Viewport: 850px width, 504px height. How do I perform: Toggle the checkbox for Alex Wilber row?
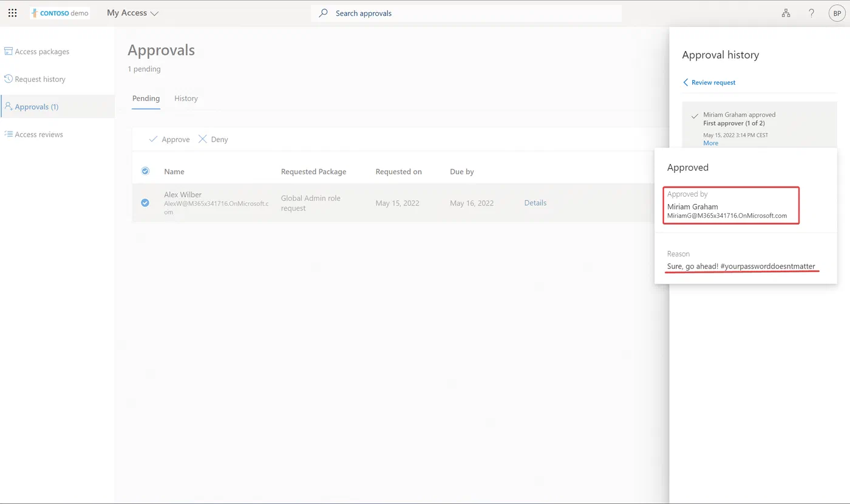point(145,203)
